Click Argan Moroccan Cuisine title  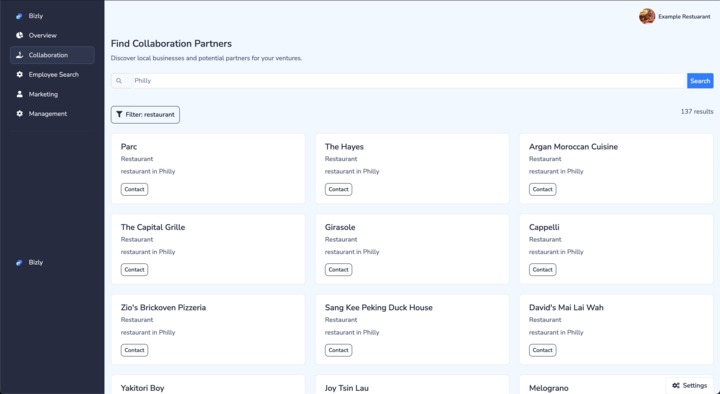point(574,147)
